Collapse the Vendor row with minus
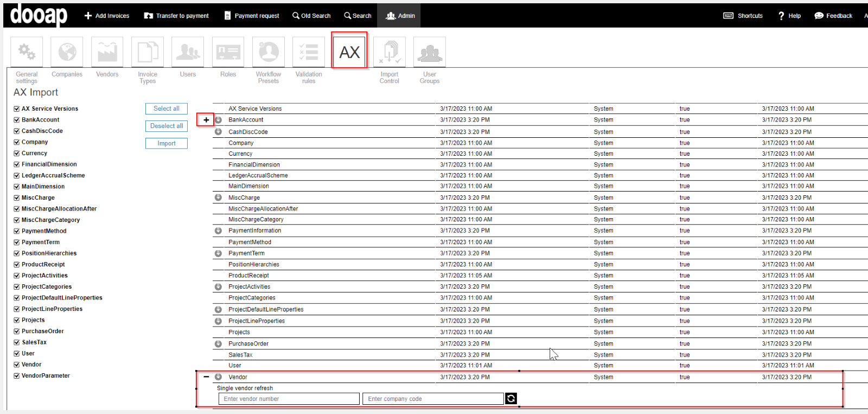The image size is (868, 414). (x=206, y=377)
